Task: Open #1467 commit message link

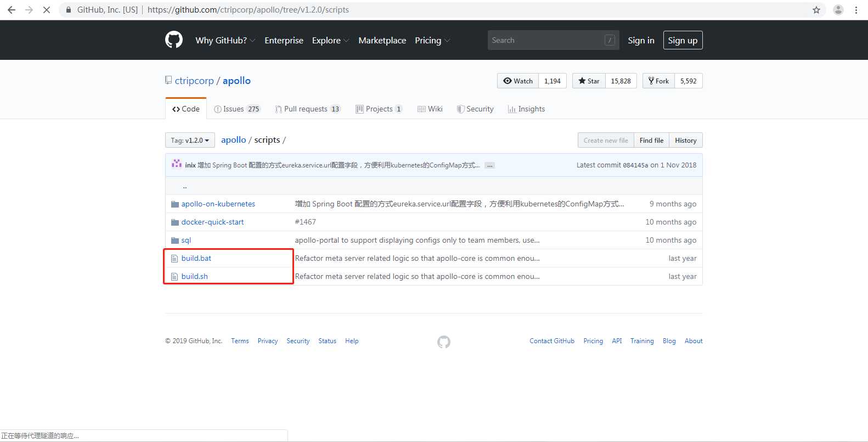Action: point(306,222)
